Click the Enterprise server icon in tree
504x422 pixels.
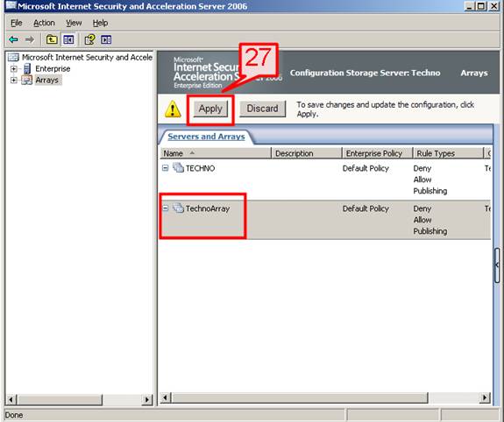click(x=27, y=68)
